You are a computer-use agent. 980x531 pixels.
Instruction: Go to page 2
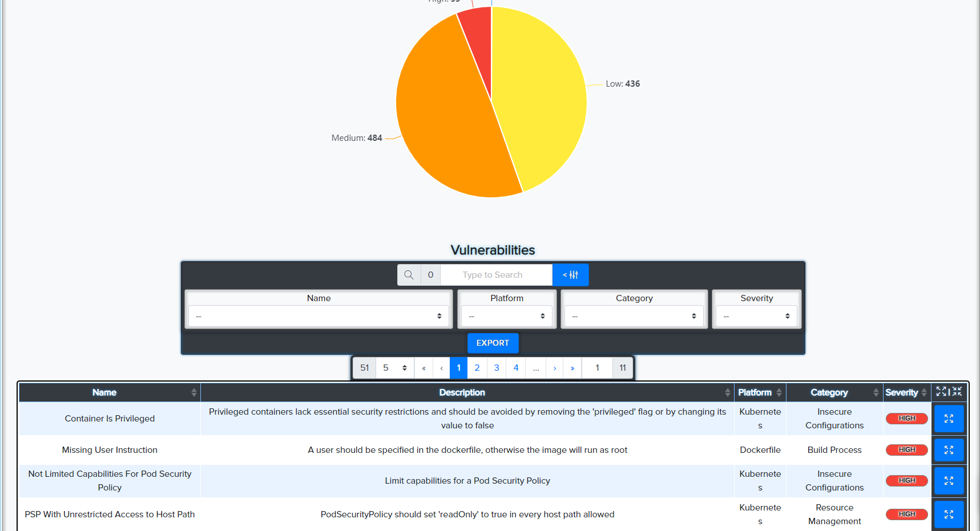pyautogui.click(x=477, y=368)
